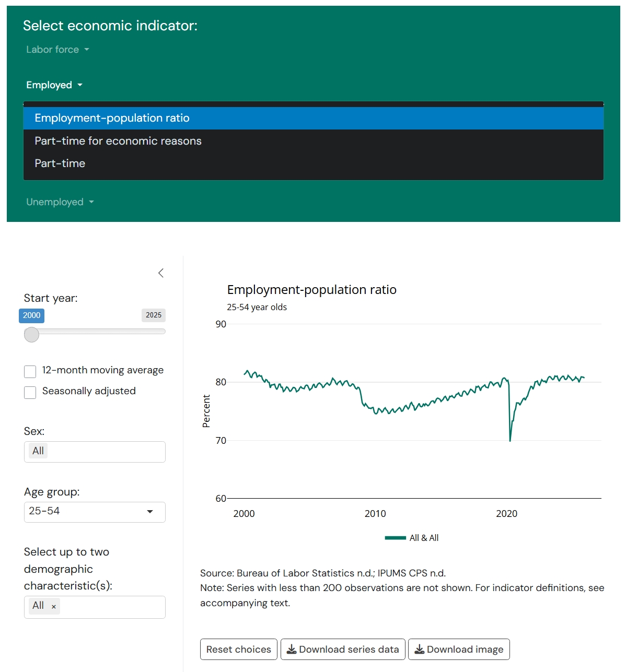This screenshot has width=626, height=672.
Task: Open the Age group 25-54 selector
Action: [x=95, y=512]
